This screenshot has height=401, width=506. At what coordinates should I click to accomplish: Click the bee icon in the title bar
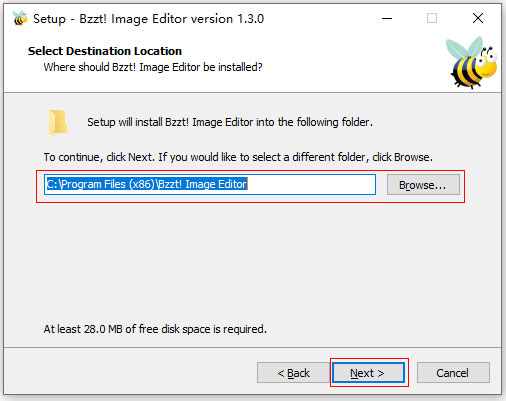20,18
